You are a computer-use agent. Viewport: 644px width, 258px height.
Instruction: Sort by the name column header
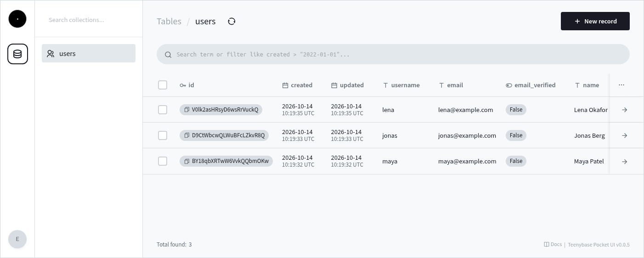click(587, 85)
